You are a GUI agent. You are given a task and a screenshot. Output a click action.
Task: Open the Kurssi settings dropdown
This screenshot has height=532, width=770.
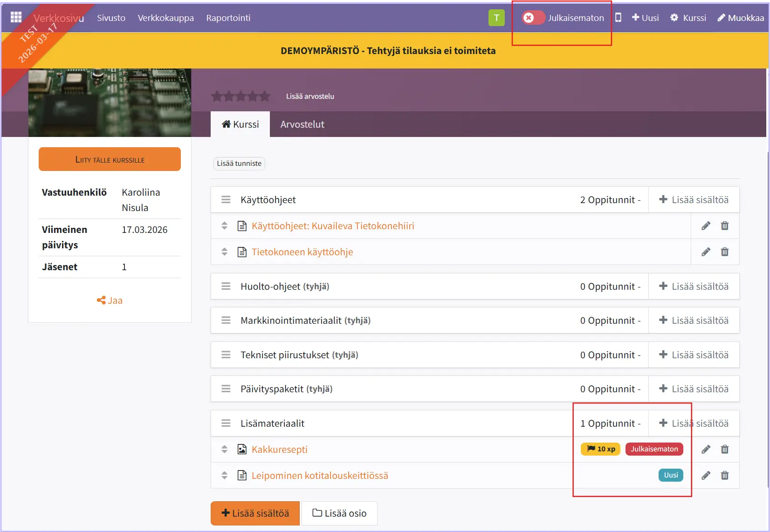pyautogui.click(x=688, y=18)
